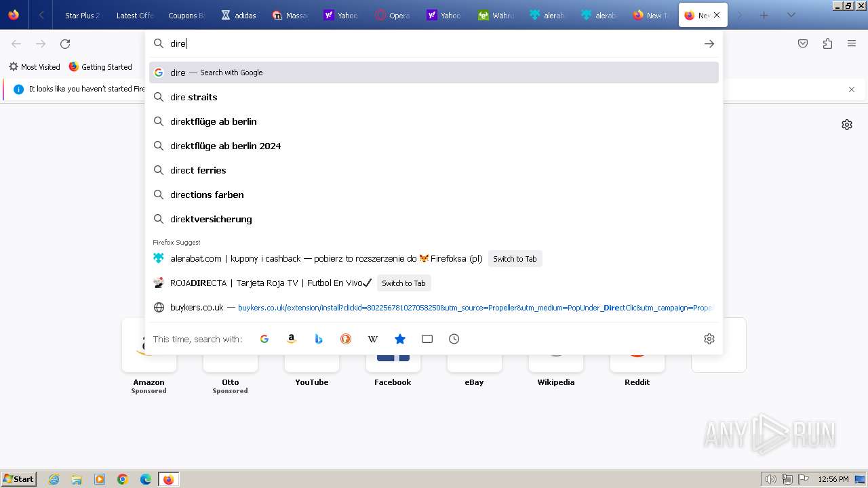
Task: Open search settings gear in dropdown
Action: click(709, 339)
